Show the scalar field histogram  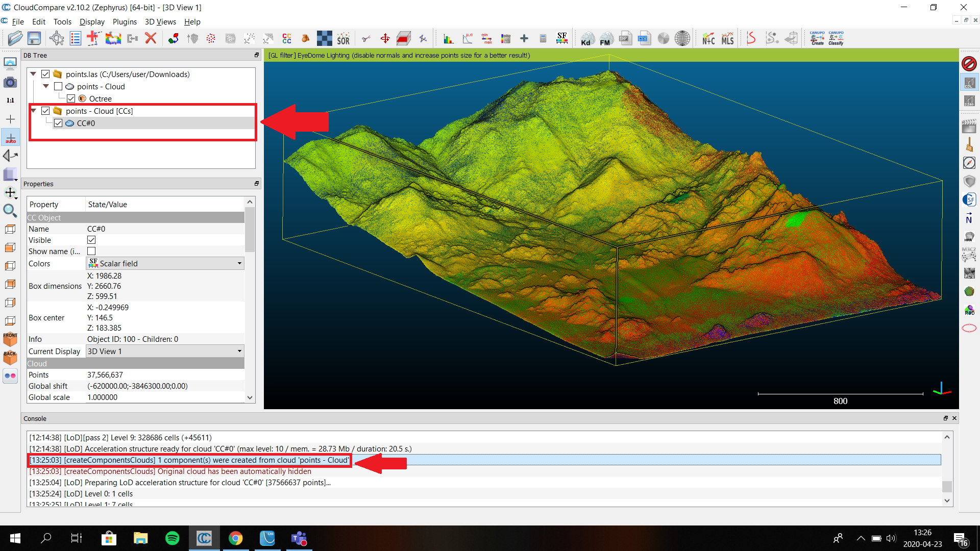point(449,38)
